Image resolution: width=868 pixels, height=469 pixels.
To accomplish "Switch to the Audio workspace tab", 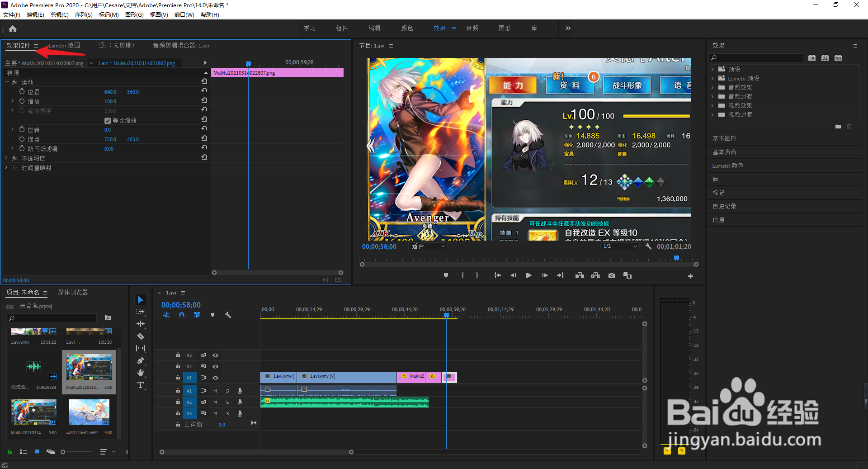I will pos(472,28).
